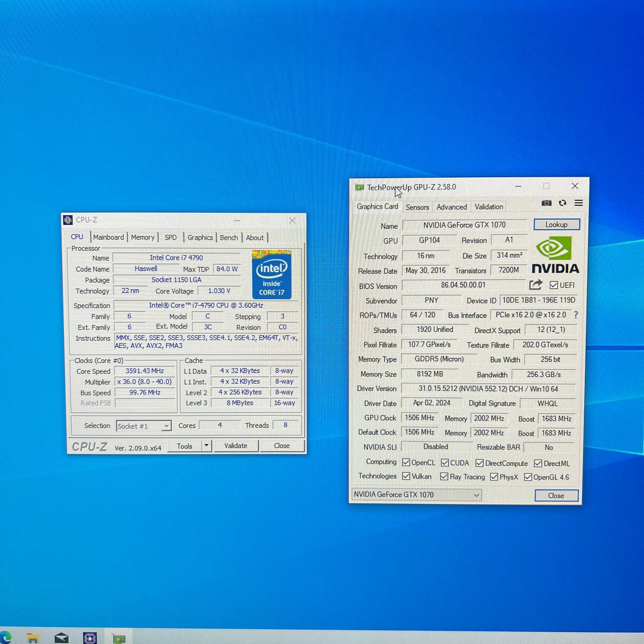Click the Level 3 cache 8 MBytes value
This screenshot has width=644, height=644.
tap(240, 403)
